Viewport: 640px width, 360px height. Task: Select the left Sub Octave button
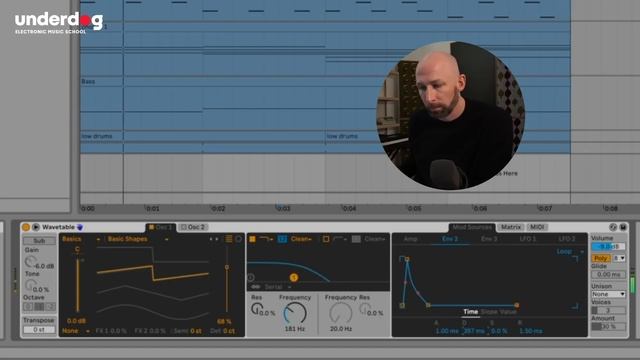(x=28, y=306)
